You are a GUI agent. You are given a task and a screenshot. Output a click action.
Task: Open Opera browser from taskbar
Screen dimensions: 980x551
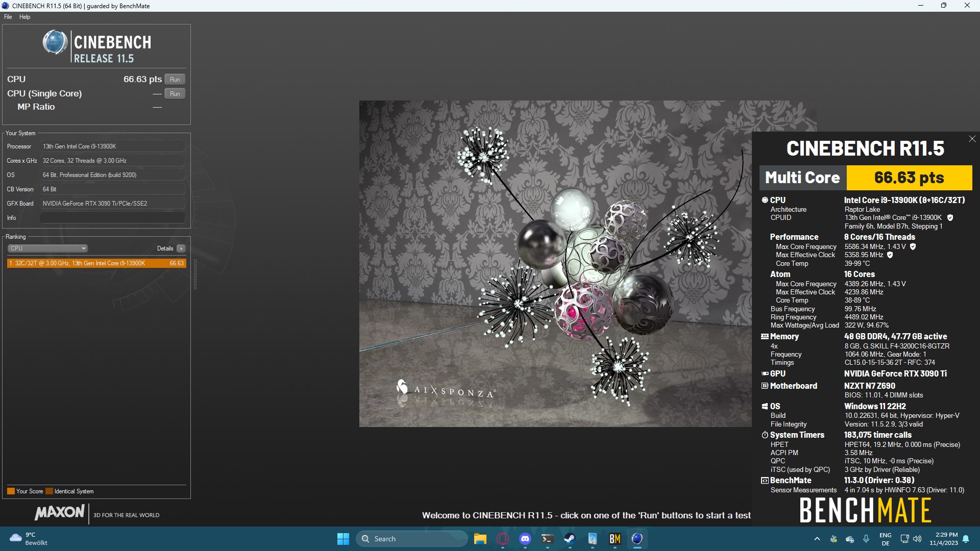pyautogui.click(x=503, y=539)
